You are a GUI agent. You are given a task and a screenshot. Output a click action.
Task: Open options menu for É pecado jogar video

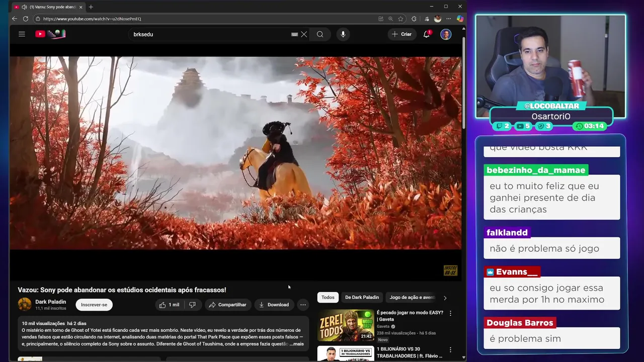click(x=450, y=313)
